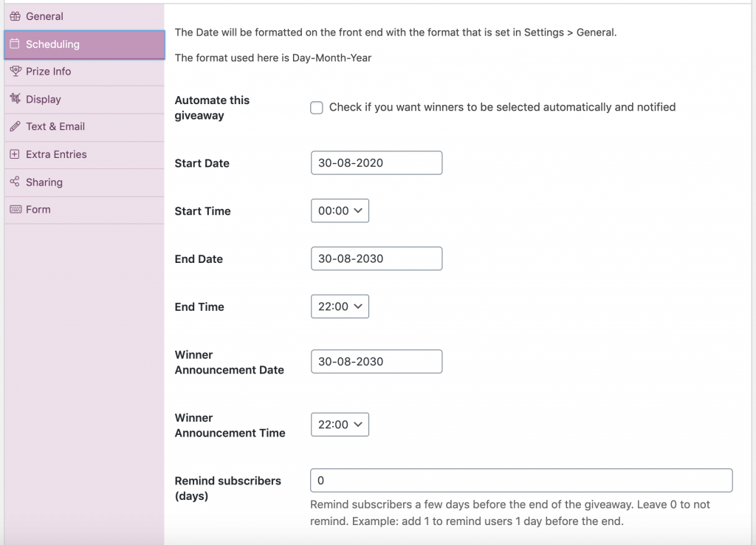Edit the Winner Announcement Date field
The image size is (756, 545).
[377, 362]
